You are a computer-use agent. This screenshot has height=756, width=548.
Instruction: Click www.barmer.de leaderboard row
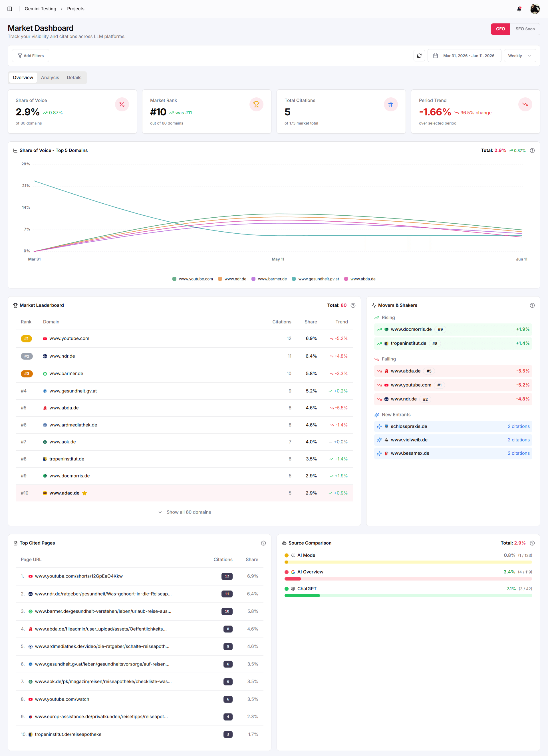pos(184,373)
